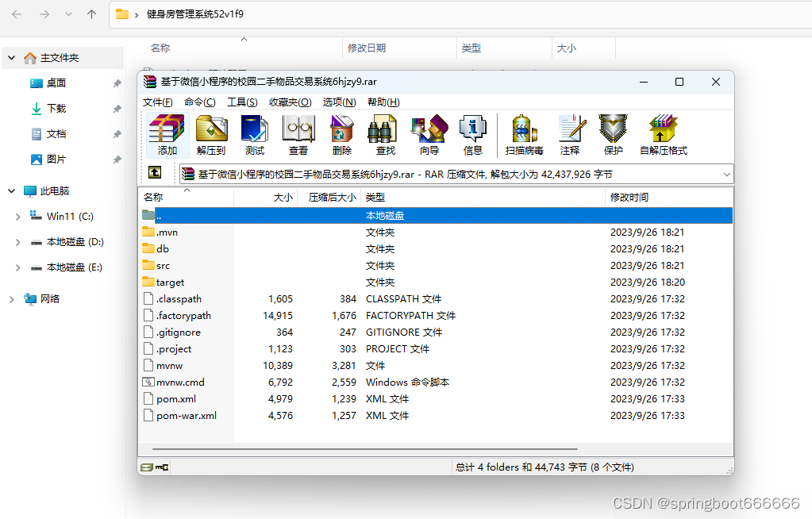Screen dimensions: 812x519
Task: Collapse the This PC (此电脑) tree node
Action: [11, 190]
